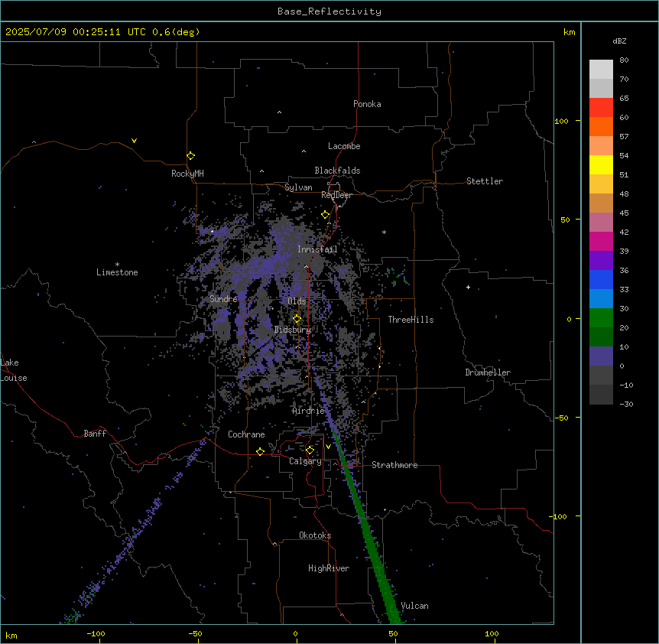Select the yellow 54 dBZ legend color
The width and height of the screenshot is (659, 644).
pyautogui.click(x=601, y=164)
